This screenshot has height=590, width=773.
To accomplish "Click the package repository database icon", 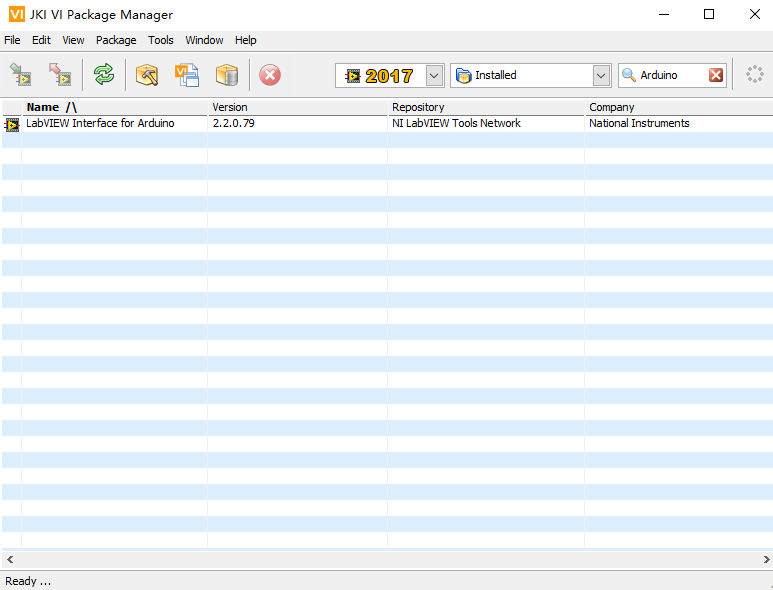I will 227,75.
